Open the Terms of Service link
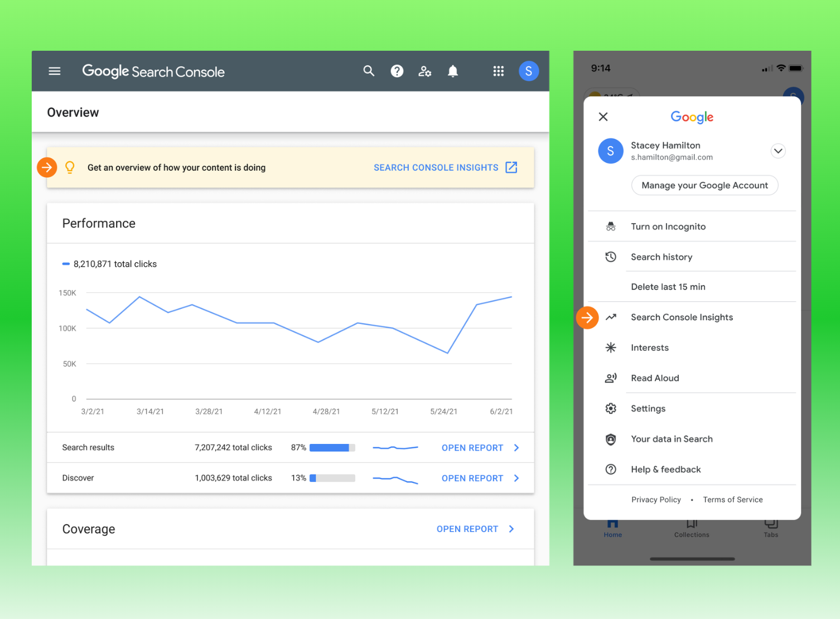Image resolution: width=840 pixels, height=619 pixels. [733, 500]
